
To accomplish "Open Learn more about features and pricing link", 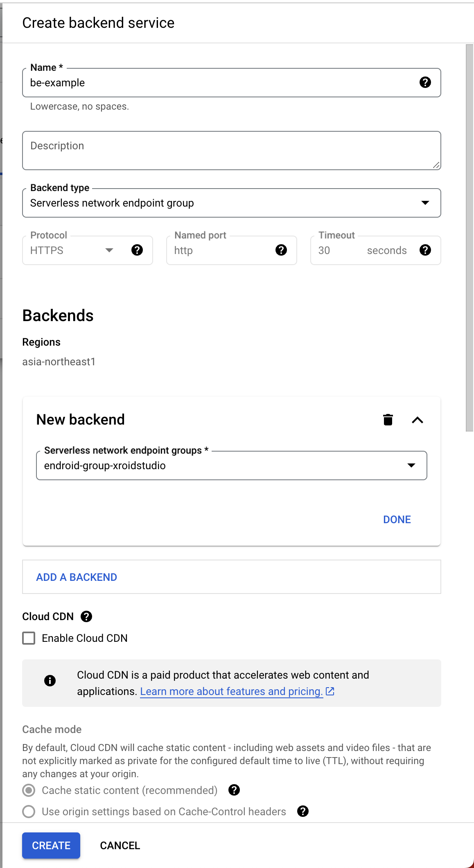I will 232,691.
